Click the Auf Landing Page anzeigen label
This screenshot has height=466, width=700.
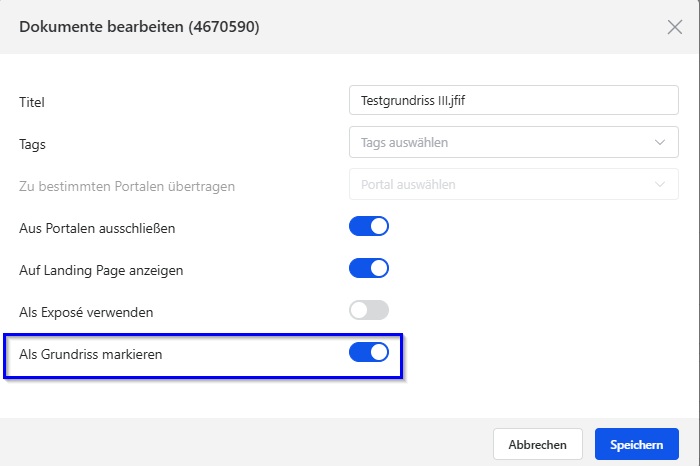(101, 270)
